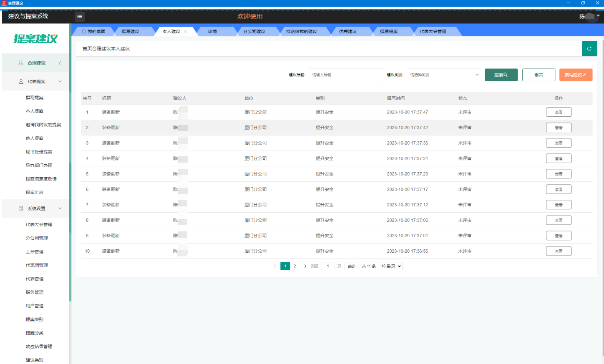The height and width of the screenshot is (364, 604).
Task: Click the 建议标题 title input field
Action: click(x=346, y=75)
